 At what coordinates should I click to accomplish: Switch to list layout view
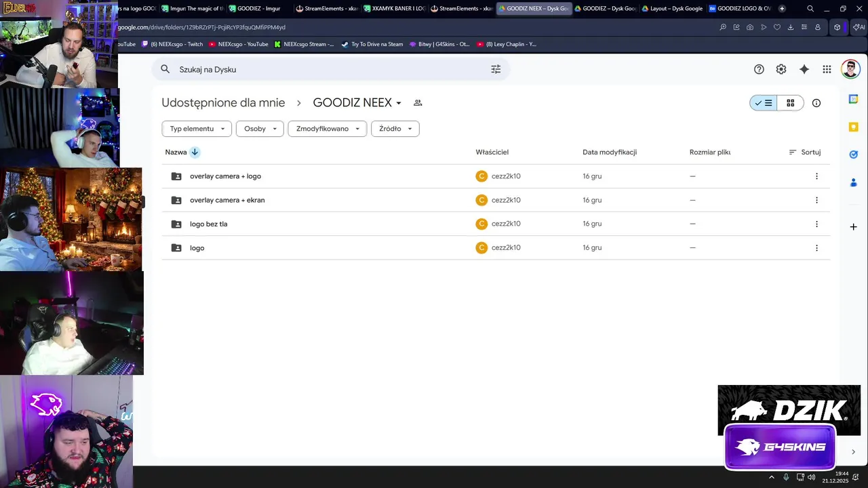pyautogui.click(x=764, y=103)
